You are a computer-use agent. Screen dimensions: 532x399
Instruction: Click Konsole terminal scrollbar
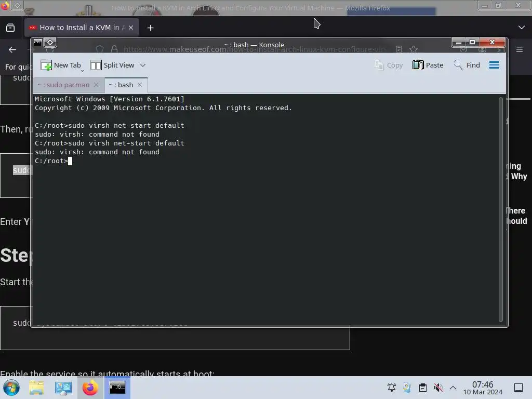point(501,209)
